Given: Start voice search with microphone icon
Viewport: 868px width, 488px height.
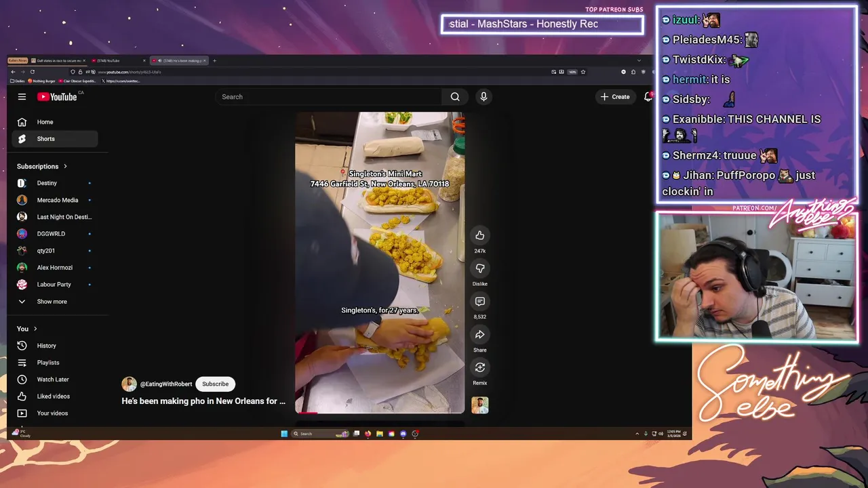Looking at the screenshot, I should click(x=484, y=97).
